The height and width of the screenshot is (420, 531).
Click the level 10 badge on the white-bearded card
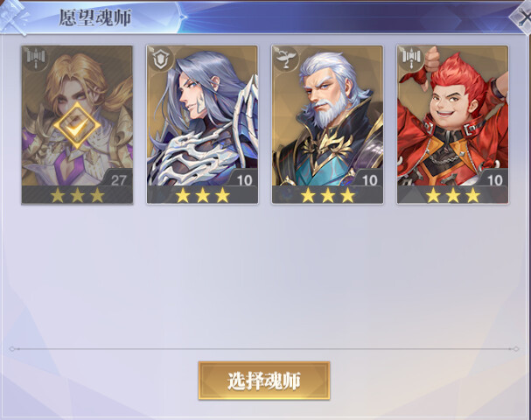[x=369, y=179]
